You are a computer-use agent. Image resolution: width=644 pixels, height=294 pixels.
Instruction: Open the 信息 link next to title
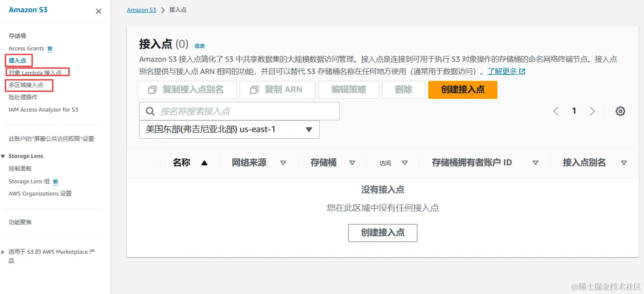click(x=199, y=46)
